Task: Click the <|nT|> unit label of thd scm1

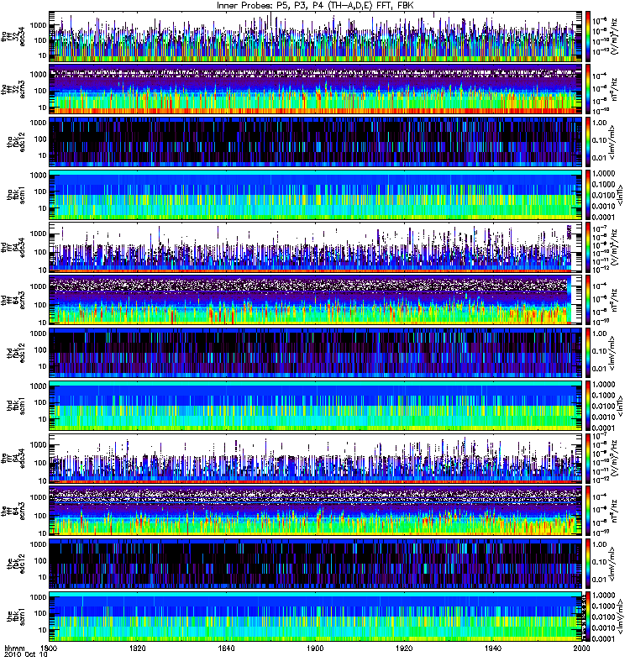Action: 619,406
